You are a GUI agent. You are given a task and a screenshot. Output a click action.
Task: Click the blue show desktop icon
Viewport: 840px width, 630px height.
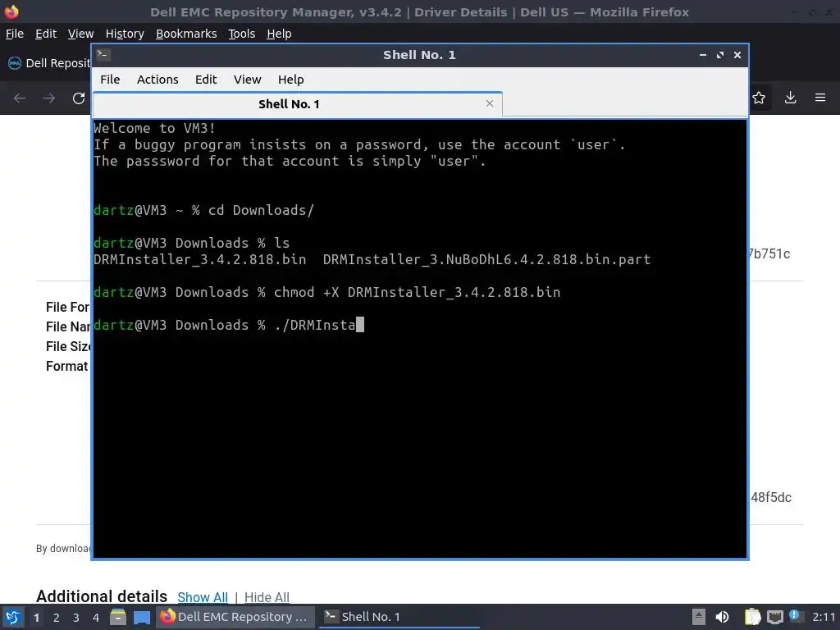coord(142,618)
